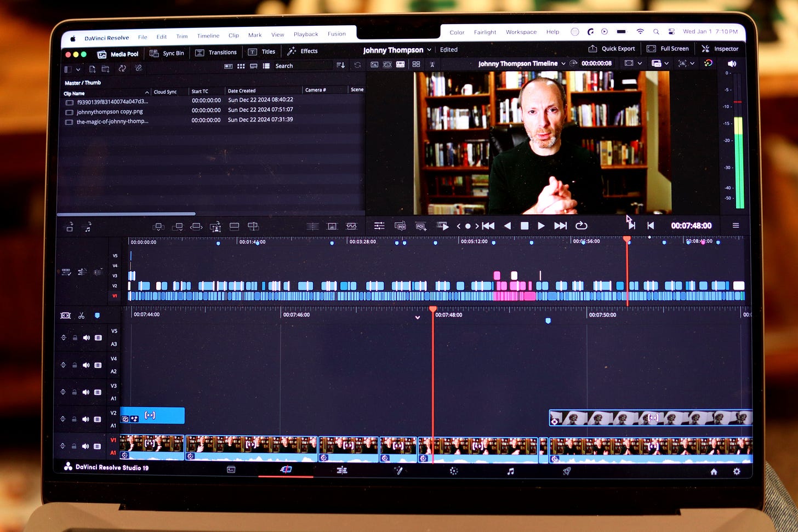Open project settings gear icon
Viewport: 798px width, 532px height.
pyautogui.click(x=736, y=471)
